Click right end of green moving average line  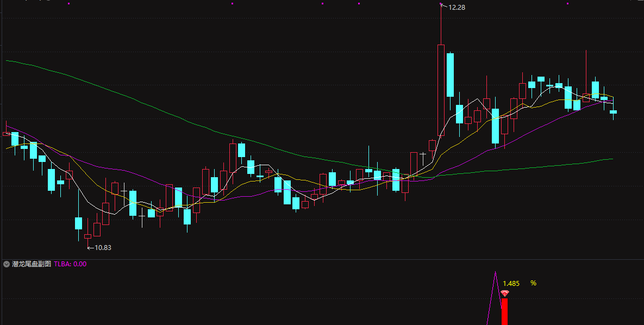point(612,159)
